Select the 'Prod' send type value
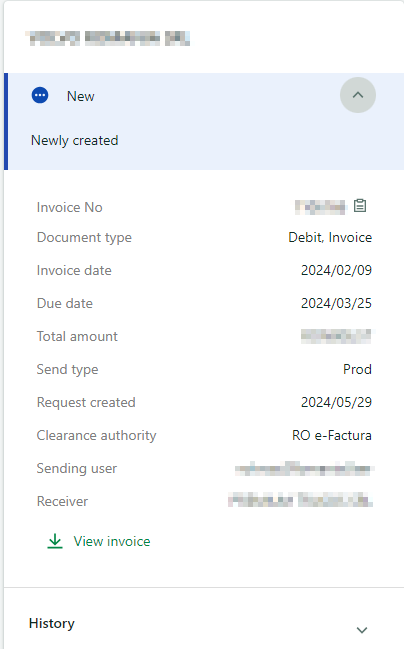404x649 pixels. click(357, 369)
